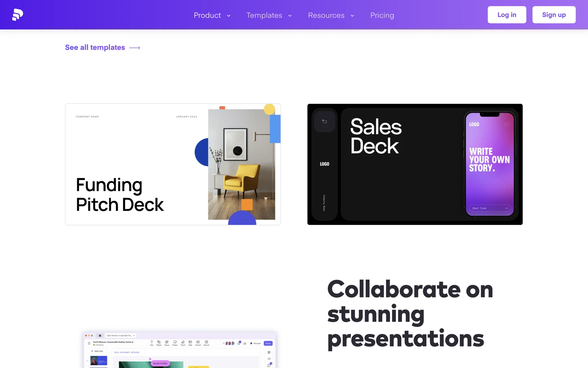Follow the See all templates link
This screenshot has height=368, width=588.
tap(95, 48)
